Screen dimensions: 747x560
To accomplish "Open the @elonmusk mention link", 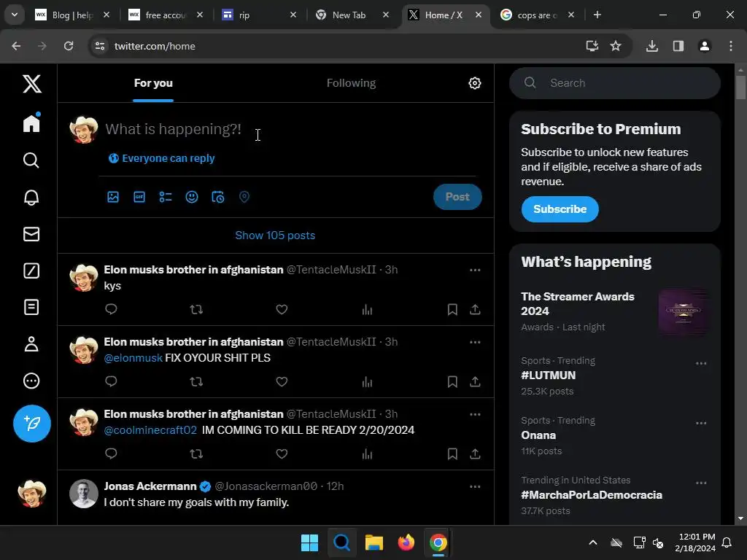I will coord(133,358).
